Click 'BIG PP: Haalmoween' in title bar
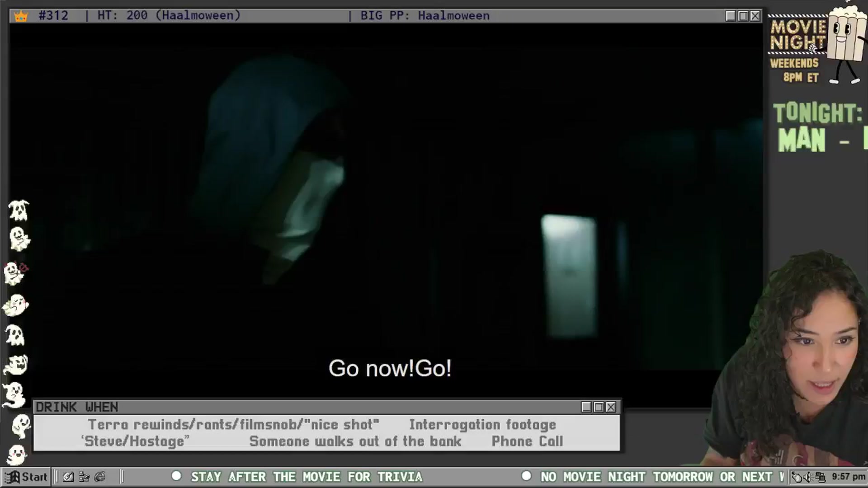This screenshot has width=868, height=488. point(425,16)
